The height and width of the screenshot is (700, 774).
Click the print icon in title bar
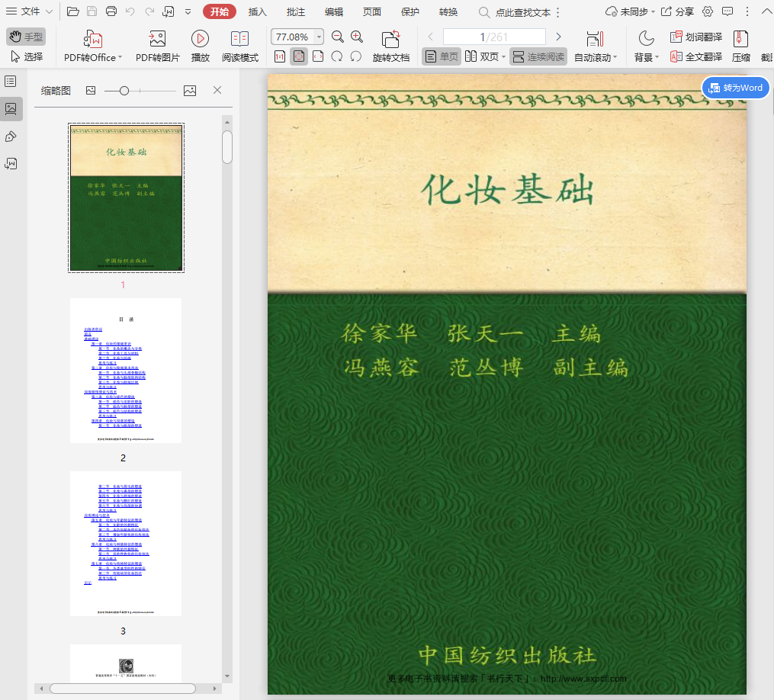pyautogui.click(x=111, y=11)
